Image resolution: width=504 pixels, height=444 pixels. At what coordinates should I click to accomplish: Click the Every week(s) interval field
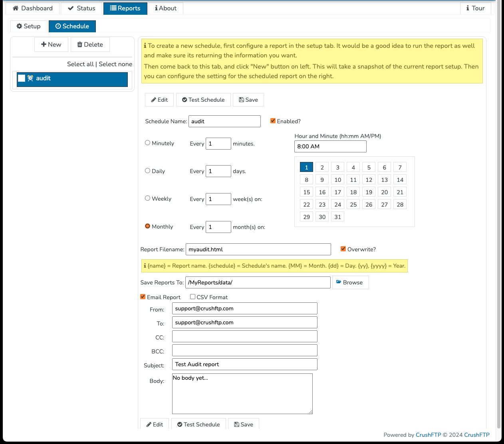pos(218,199)
